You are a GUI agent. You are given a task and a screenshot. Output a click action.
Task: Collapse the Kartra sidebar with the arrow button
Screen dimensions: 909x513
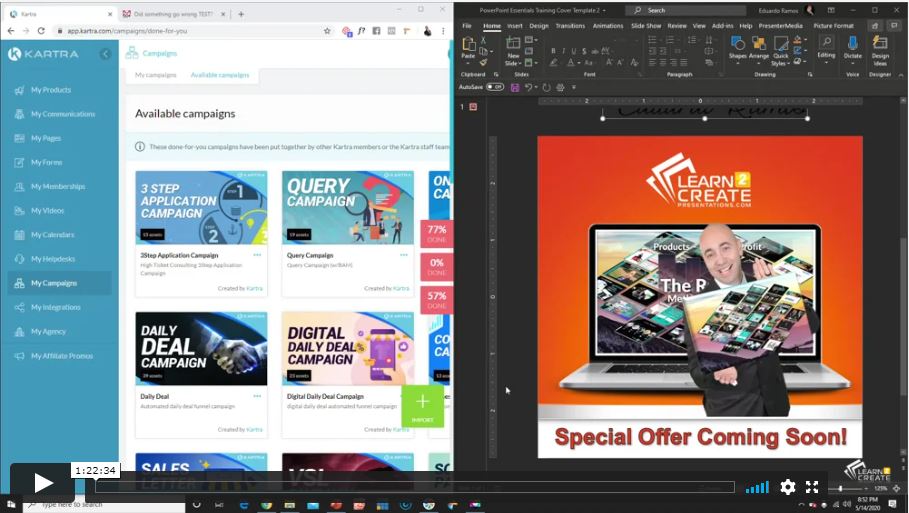pos(105,54)
